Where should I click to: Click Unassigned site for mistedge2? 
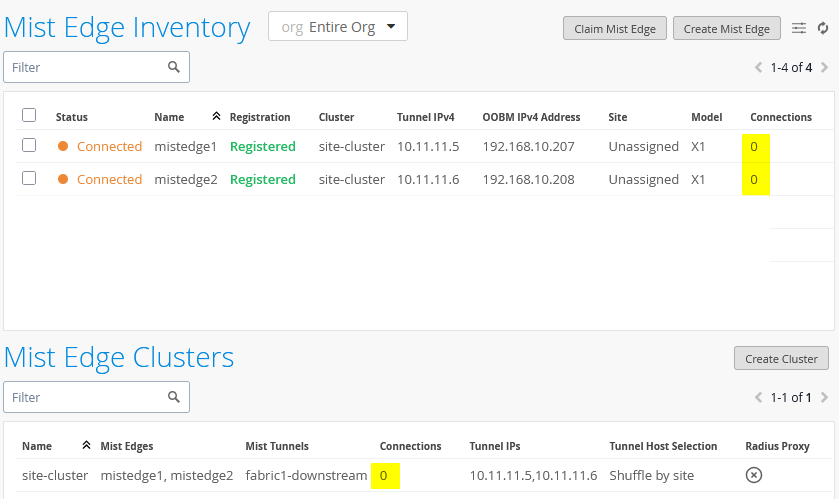(x=644, y=180)
